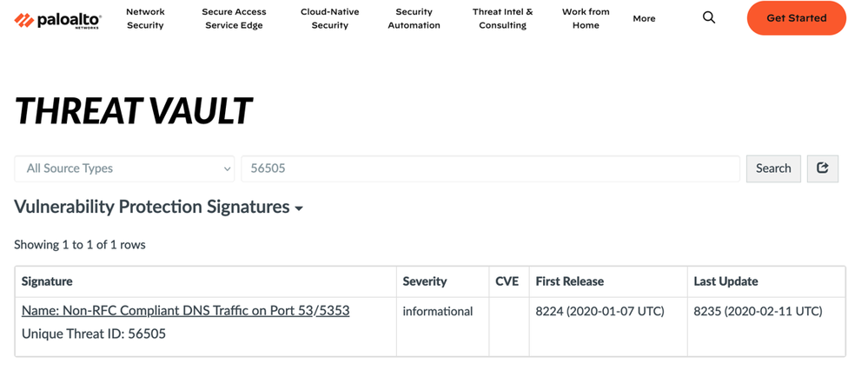Click the First Release column header
The height and width of the screenshot is (383, 868).
coord(569,281)
